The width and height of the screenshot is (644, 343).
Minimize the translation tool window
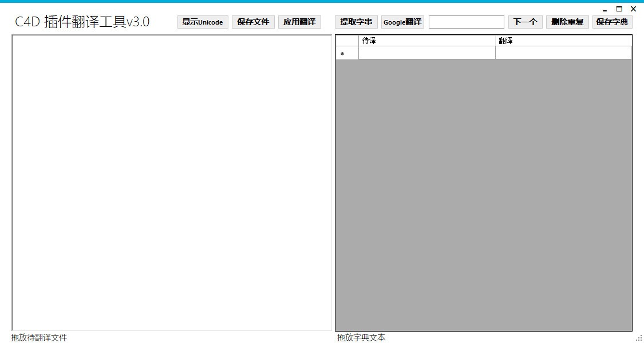pos(605,10)
